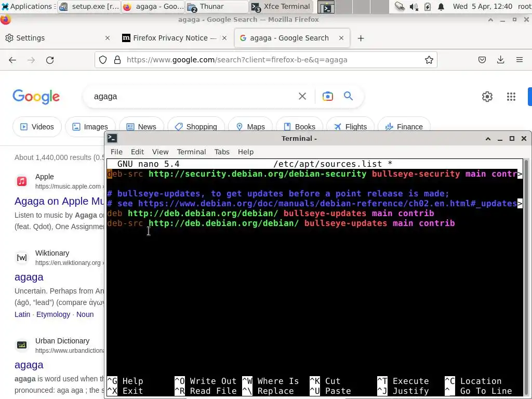Filter Google results by News
The height and width of the screenshot is (399, 532).
141,127
